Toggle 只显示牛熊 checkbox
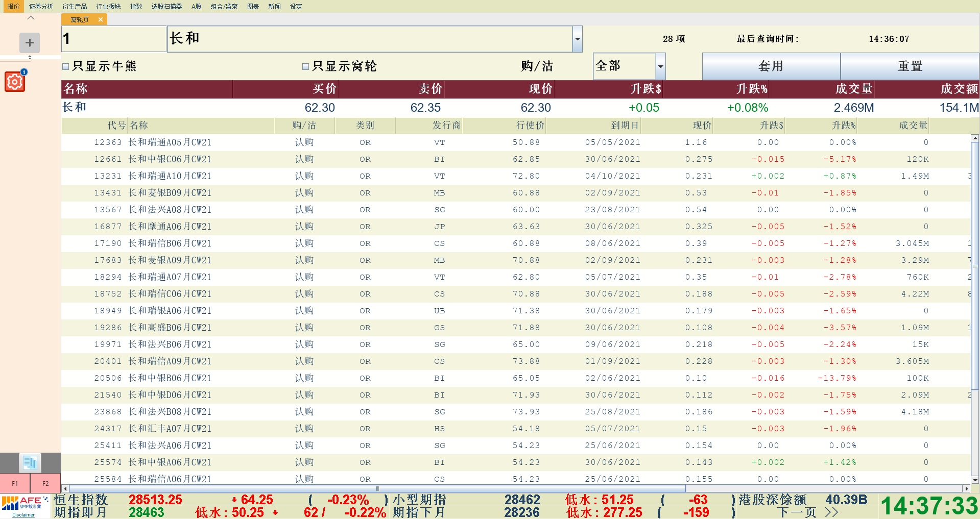 pos(65,66)
